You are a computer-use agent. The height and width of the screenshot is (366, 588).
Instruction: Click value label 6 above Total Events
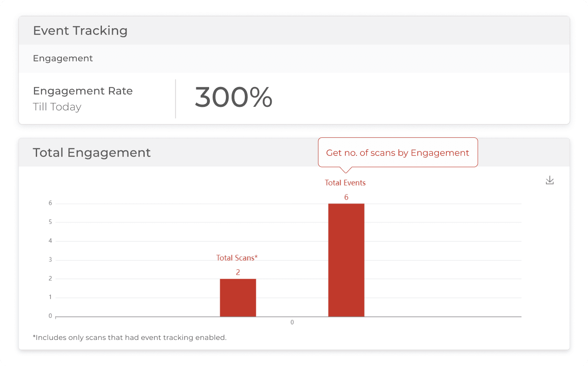click(x=346, y=197)
